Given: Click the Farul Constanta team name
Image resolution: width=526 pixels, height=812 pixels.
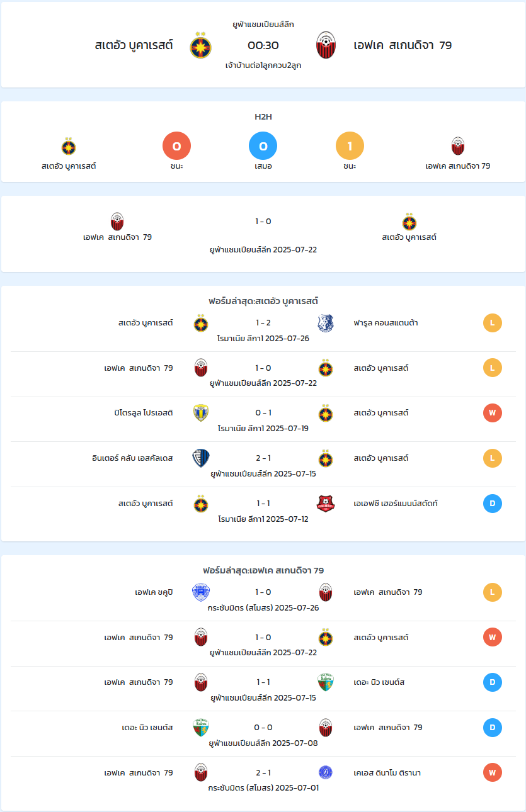Looking at the screenshot, I should (386, 323).
